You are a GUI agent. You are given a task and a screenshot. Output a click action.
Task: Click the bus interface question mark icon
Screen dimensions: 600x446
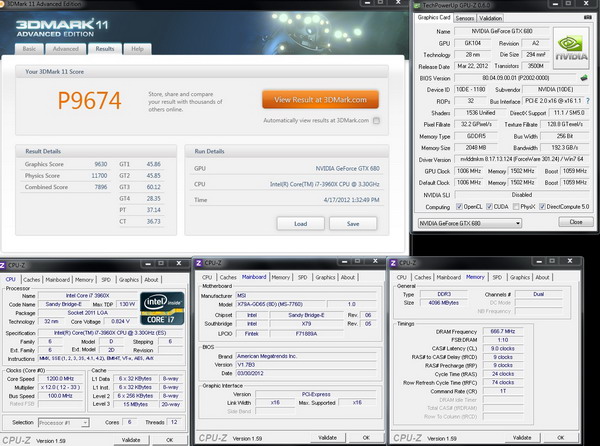[588, 101]
